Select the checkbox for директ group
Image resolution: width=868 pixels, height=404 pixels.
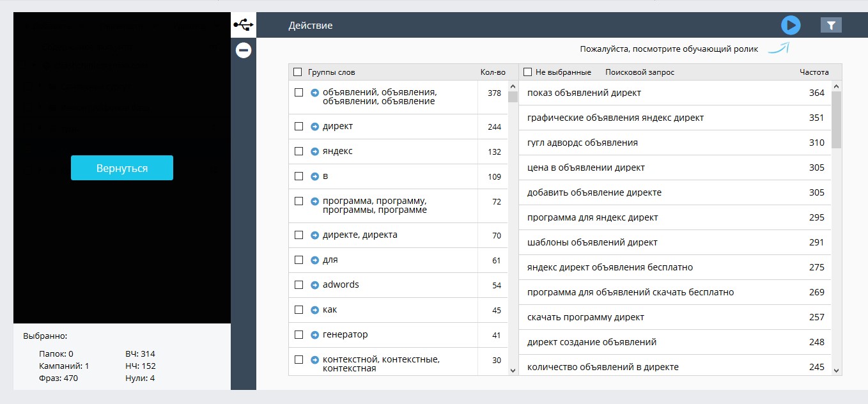click(x=298, y=127)
